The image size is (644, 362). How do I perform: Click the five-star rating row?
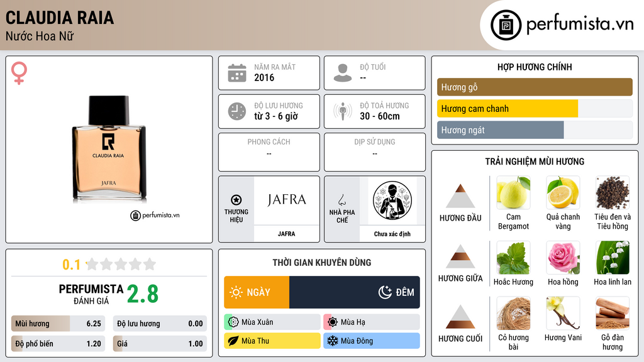coord(121,264)
